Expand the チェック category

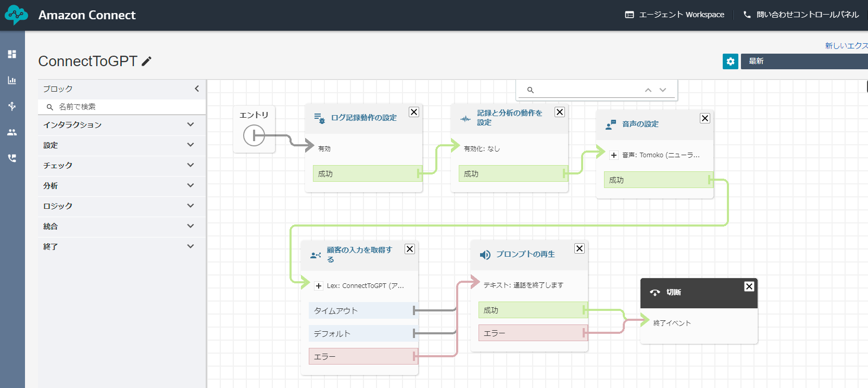pyautogui.click(x=122, y=166)
